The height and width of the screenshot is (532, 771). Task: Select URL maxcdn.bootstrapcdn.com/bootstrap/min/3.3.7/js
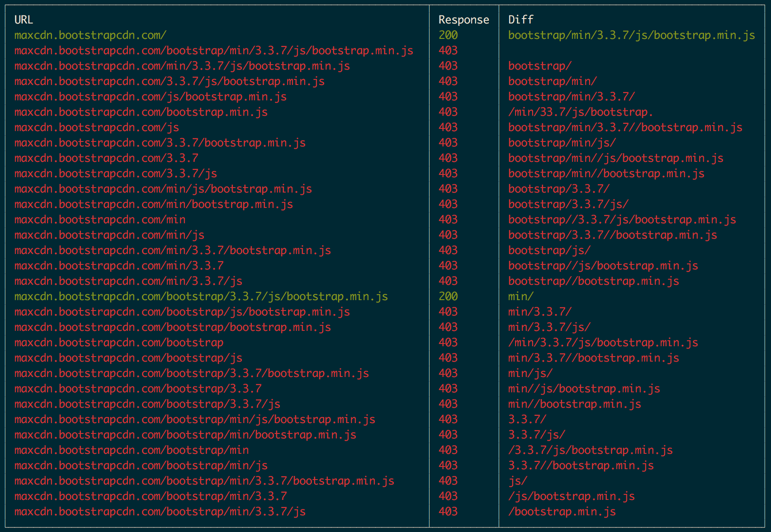point(160,512)
